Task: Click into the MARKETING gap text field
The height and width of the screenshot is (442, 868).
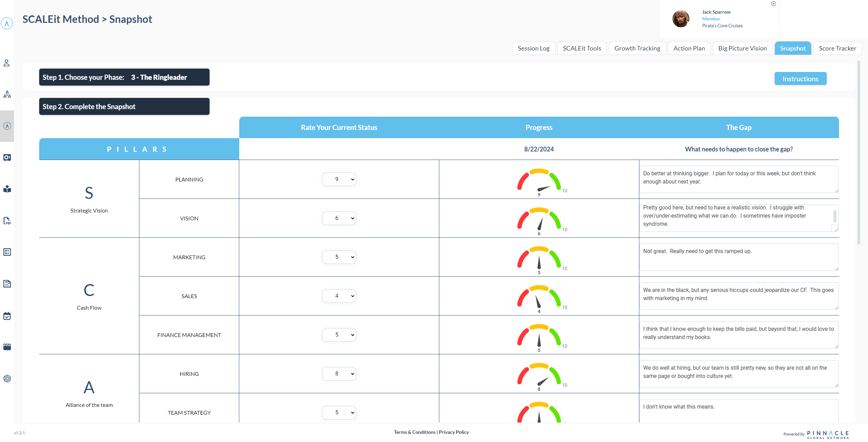Action: (x=738, y=257)
